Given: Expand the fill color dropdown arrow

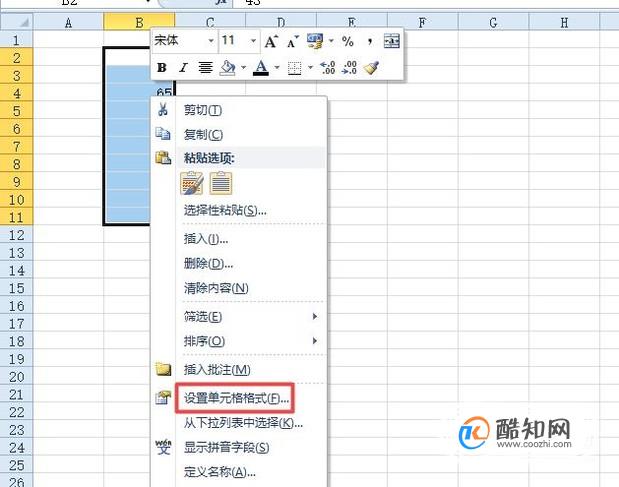Looking at the screenshot, I should pos(244,68).
